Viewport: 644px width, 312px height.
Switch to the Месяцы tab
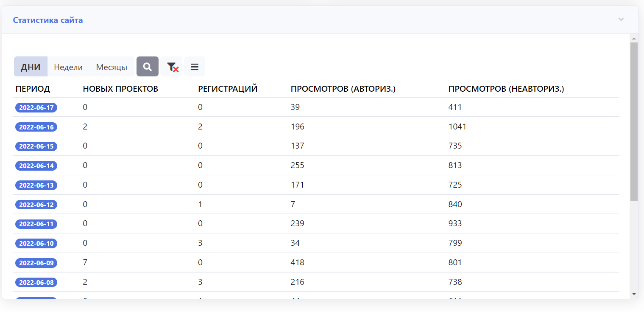point(112,67)
